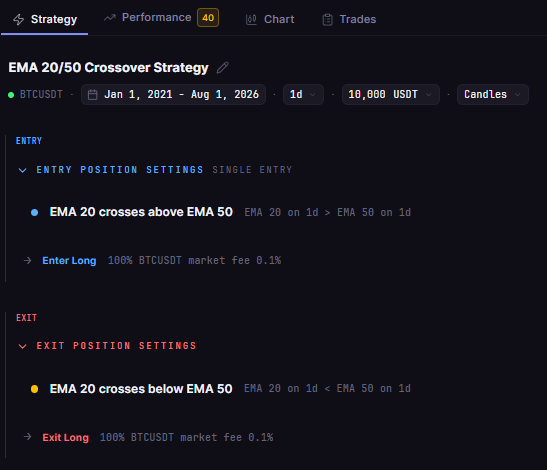This screenshot has height=470, width=547.
Task: Click the arrow icon before Enter Long
Action: pos(27,261)
